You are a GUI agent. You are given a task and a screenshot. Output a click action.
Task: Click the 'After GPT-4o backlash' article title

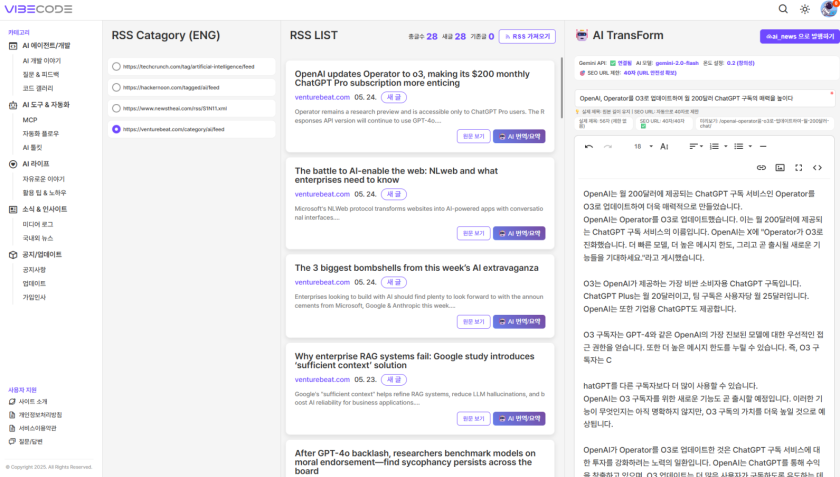point(415,462)
